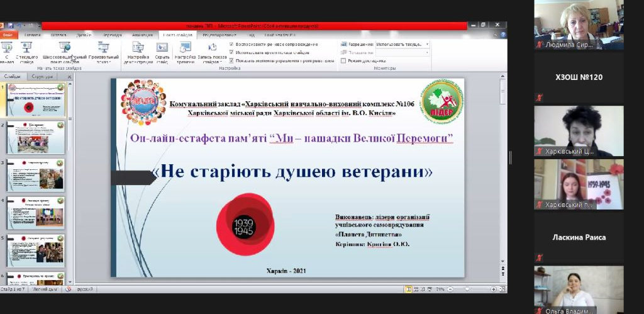The image size is (644, 314).
Task: Go to next slide double-arrow button
Action: coord(502,274)
